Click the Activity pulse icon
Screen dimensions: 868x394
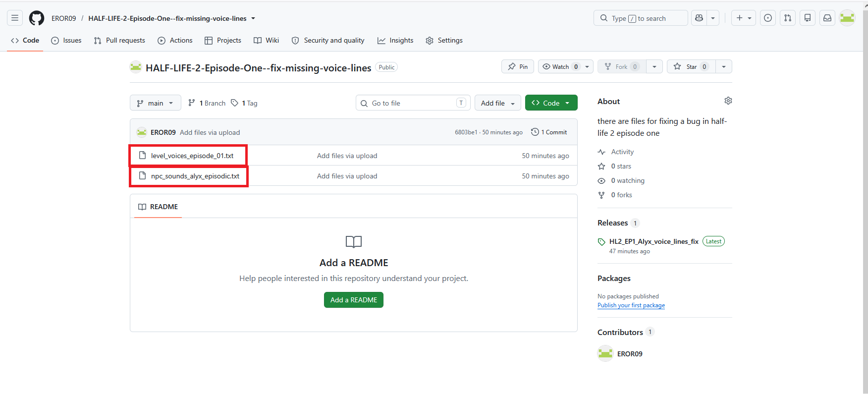pyautogui.click(x=601, y=152)
